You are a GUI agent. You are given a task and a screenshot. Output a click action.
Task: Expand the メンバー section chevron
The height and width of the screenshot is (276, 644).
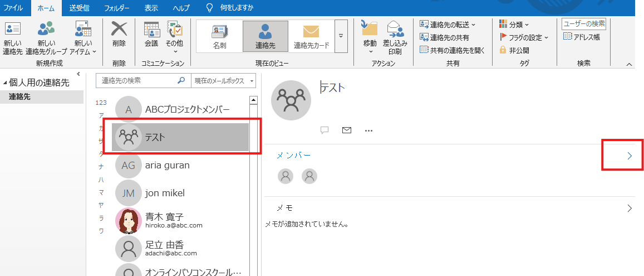630,156
